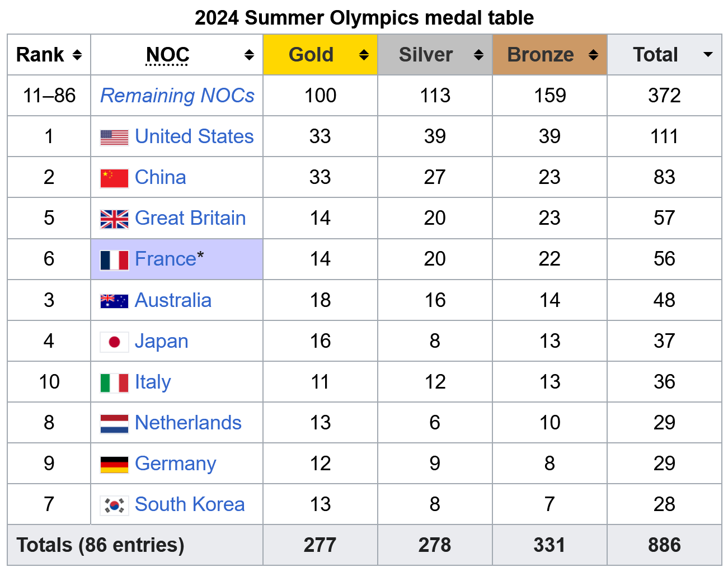Click the South Korea flag icon
Viewport: 728px width, 572px height.
(114, 505)
